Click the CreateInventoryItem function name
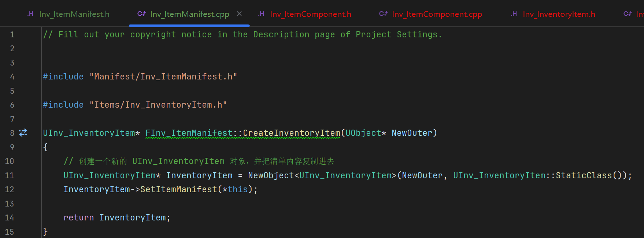 [292, 133]
